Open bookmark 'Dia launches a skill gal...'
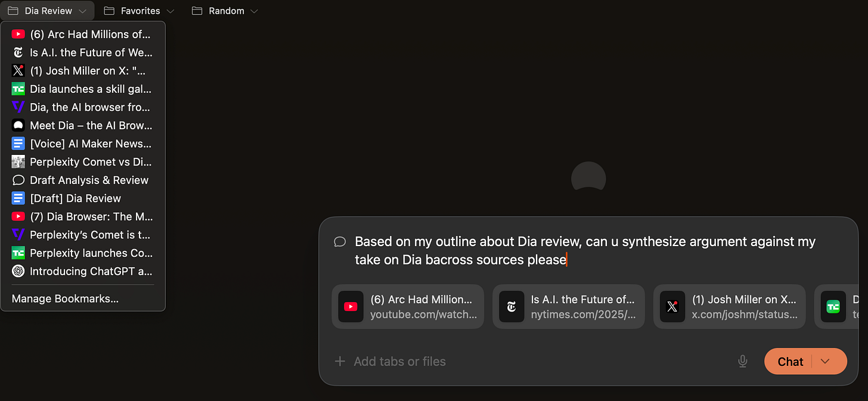Image resolution: width=868 pixels, height=401 pixels. (83, 89)
